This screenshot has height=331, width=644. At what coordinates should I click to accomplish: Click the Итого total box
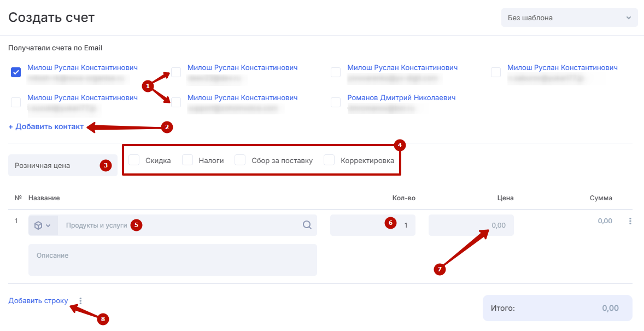point(557,308)
